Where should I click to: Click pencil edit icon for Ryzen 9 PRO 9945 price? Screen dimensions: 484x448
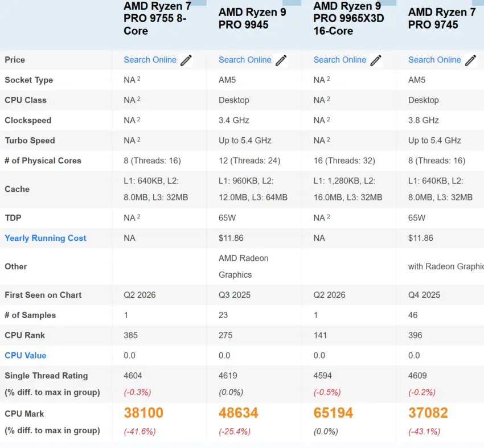click(281, 60)
